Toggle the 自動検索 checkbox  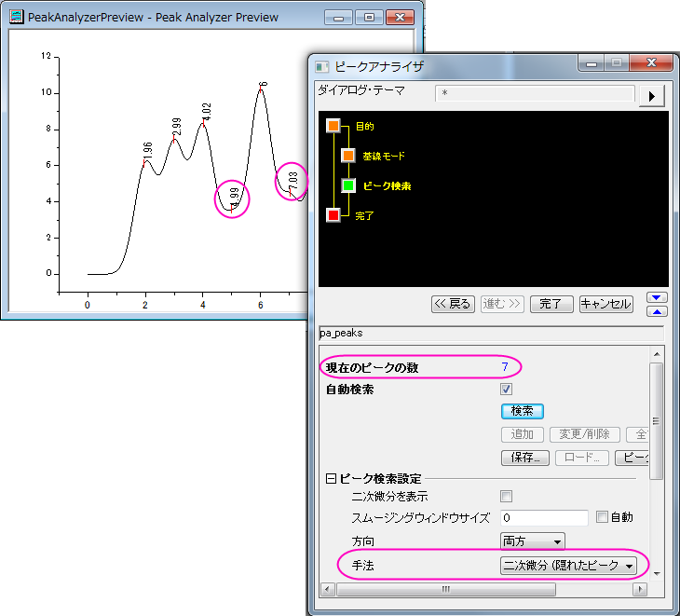506,389
